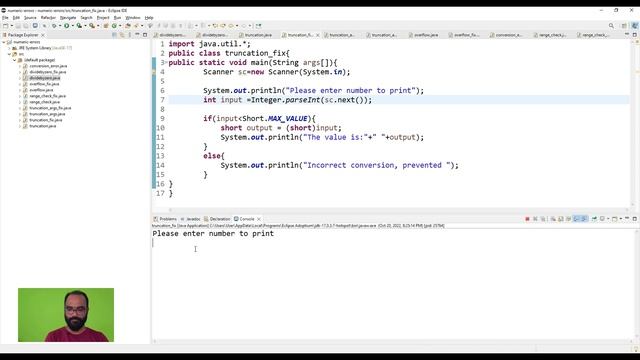
Task: Click the New Java Class icon
Action: (114, 26)
